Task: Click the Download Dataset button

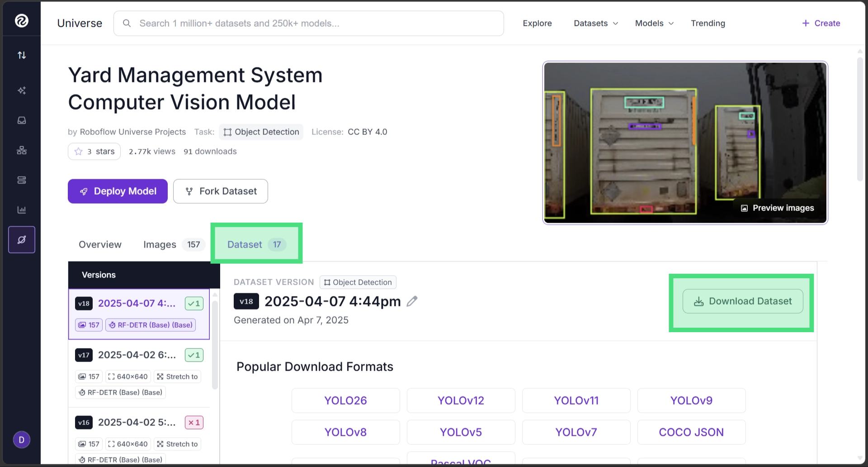Action: (743, 301)
